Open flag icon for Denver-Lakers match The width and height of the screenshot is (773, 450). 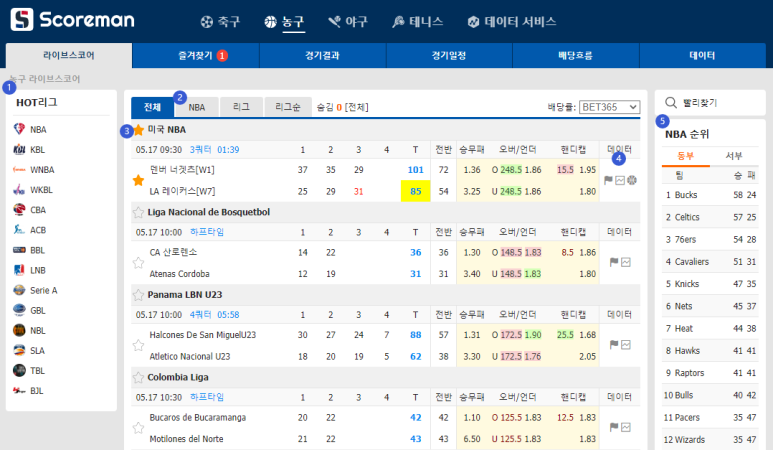click(x=608, y=180)
